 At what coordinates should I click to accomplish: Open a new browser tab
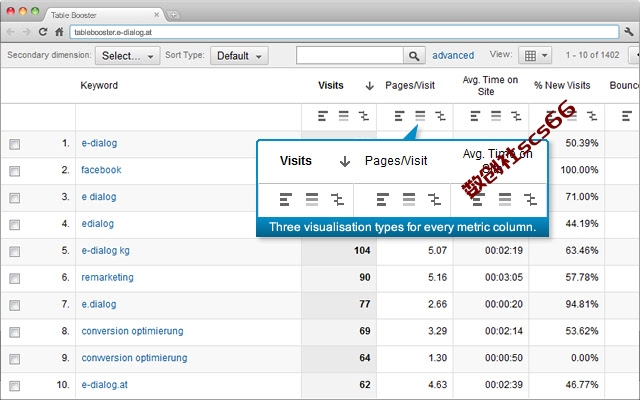click(x=173, y=15)
